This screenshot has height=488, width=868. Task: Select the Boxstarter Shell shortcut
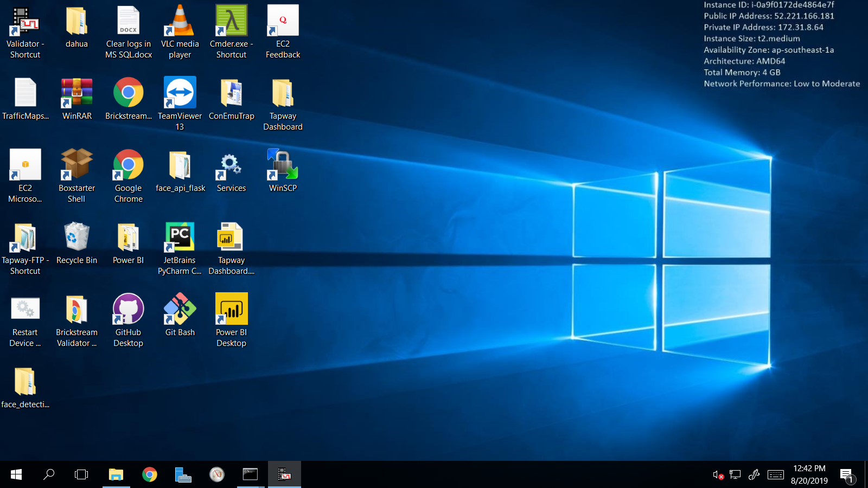tap(77, 177)
